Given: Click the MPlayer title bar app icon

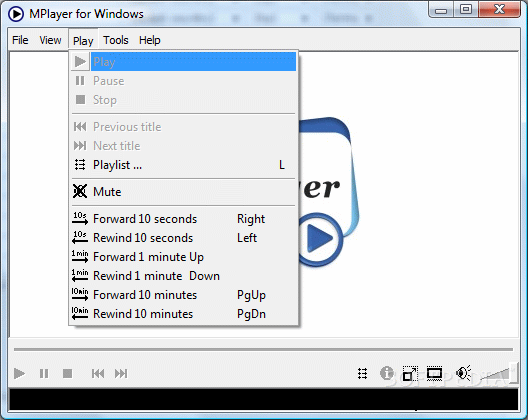Looking at the screenshot, I should [x=16, y=14].
